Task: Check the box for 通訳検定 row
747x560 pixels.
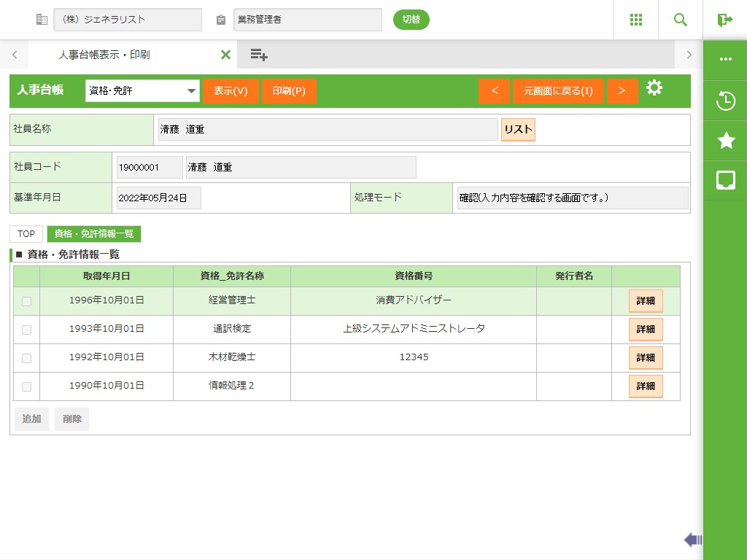Action: [26, 330]
